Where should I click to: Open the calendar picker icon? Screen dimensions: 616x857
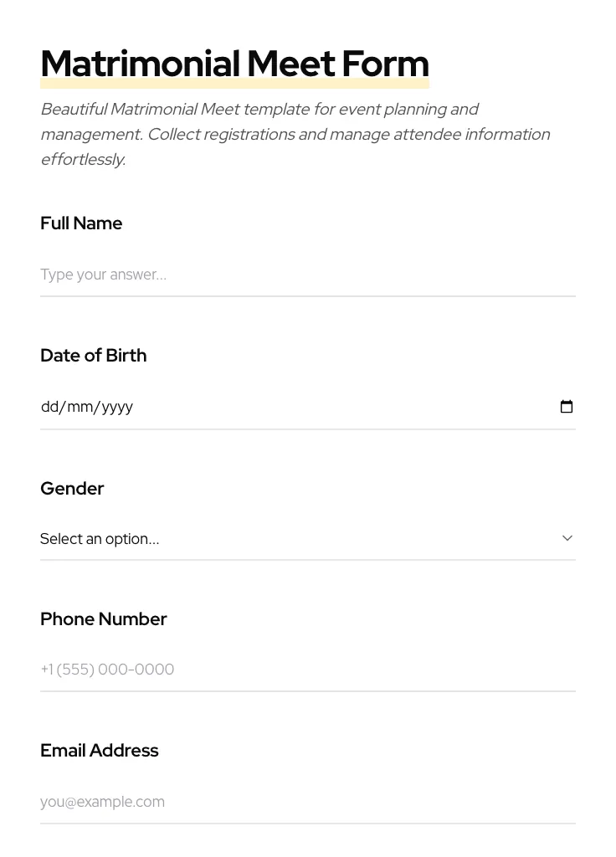[567, 407]
